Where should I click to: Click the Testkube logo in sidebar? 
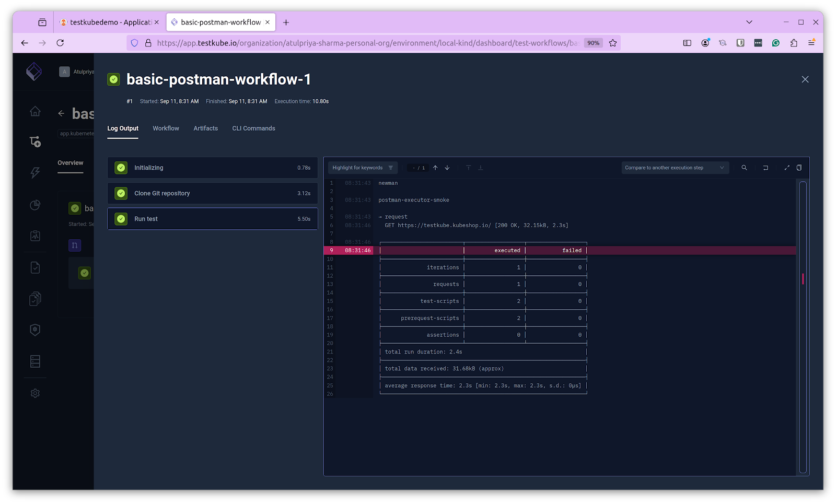pos(34,72)
